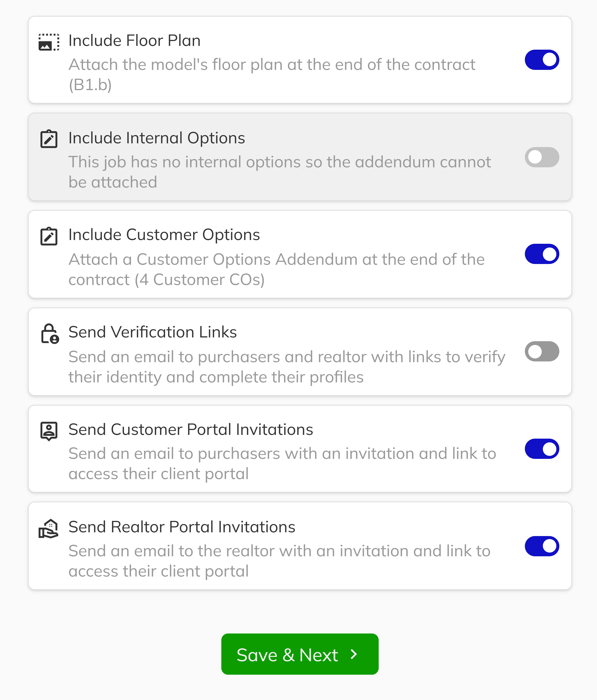Image resolution: width=597 pixels, height=700 pixels.
Task: Click the realtor house-in-hand icon
Action: tap(49, 529)
